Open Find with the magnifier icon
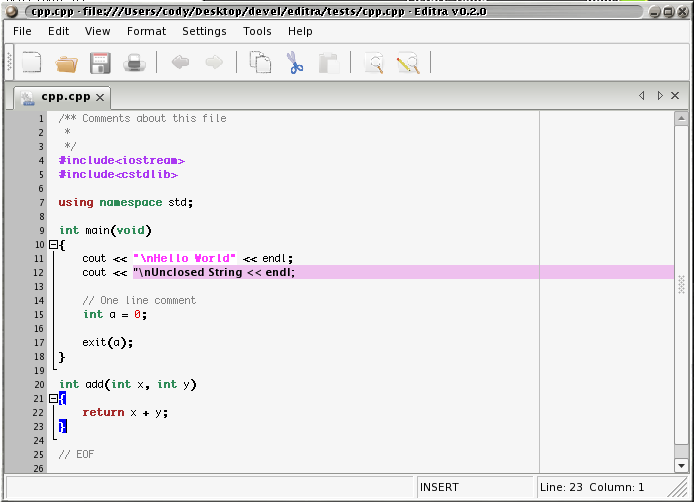Viewport: 694px width, 502px height. (375, 64)
